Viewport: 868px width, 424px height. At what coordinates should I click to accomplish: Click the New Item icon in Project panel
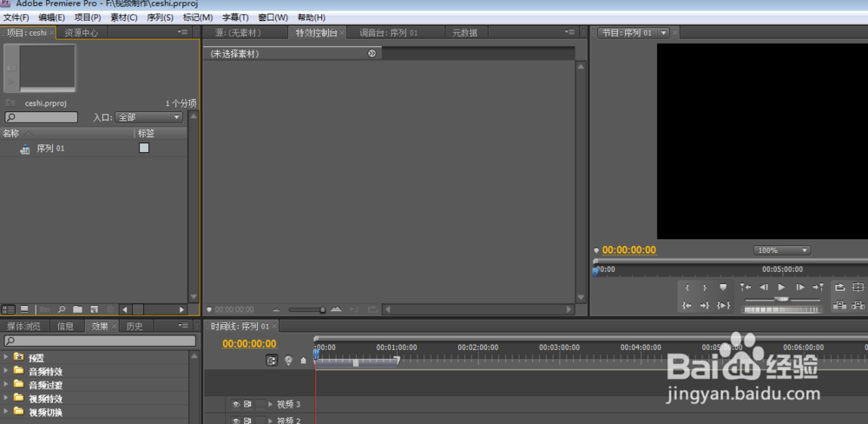tap(94, 309)
